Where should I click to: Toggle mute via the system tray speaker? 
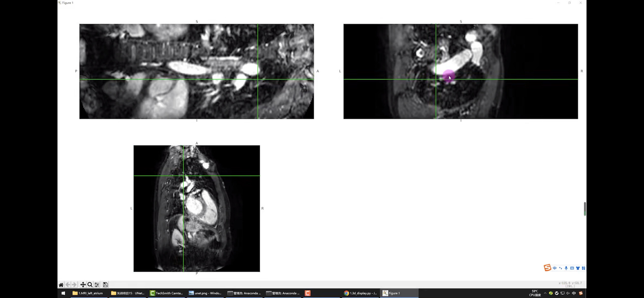[568, 293]
